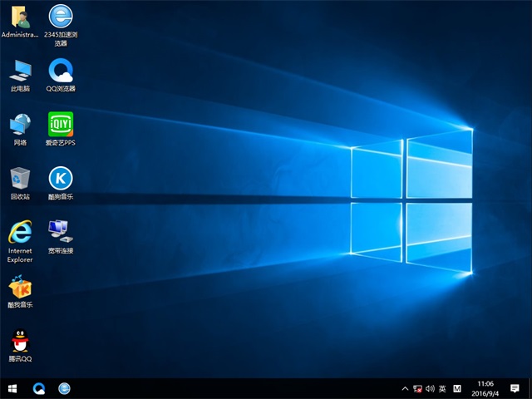Launch the 酷我音乐 desktop shortcut

pos(20,288)
